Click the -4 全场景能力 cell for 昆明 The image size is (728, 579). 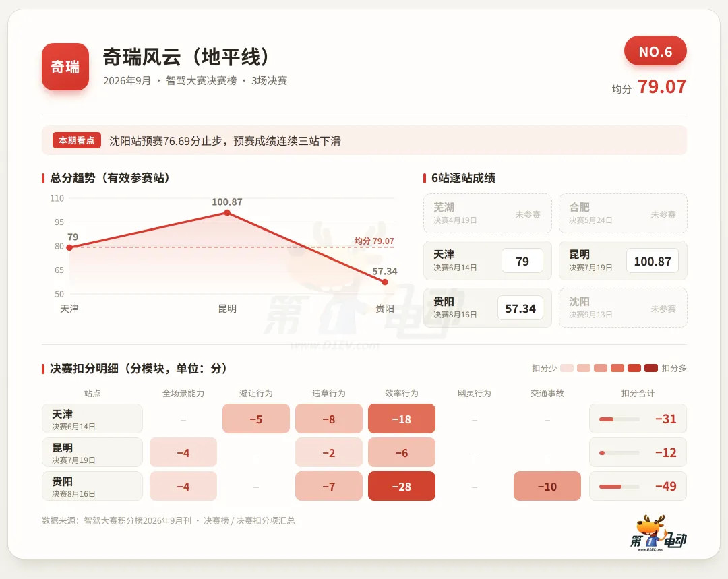click(x=183, y=452)
